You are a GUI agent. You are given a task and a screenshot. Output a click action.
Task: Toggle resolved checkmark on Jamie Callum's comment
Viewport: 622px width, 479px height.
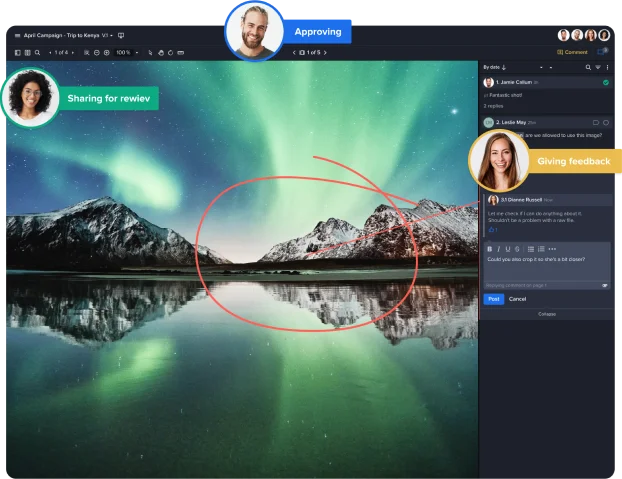[606, 82]
